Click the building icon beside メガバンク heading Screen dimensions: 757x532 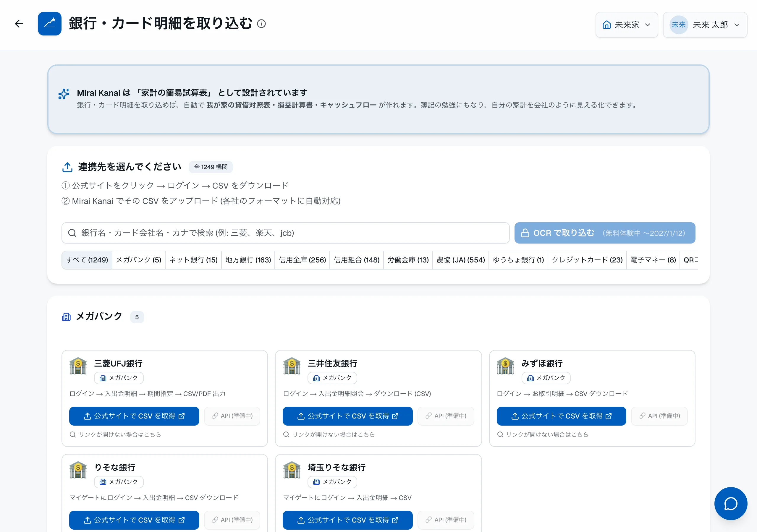66,317
